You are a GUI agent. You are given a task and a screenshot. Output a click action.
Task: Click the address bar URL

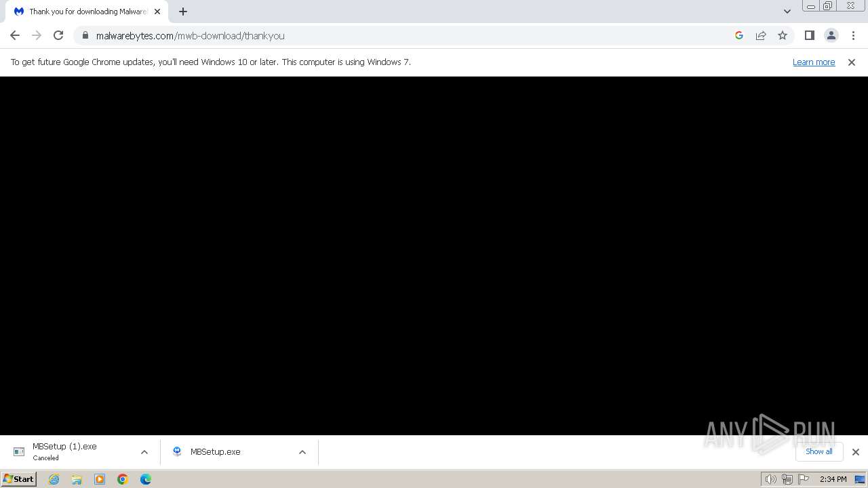click(x=191, y=35)
